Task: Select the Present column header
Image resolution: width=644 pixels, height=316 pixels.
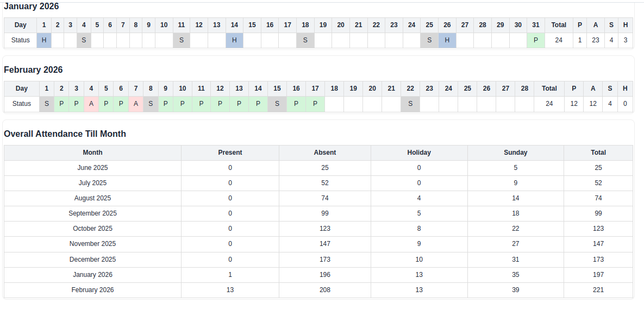Action: (x=230, y=153)
